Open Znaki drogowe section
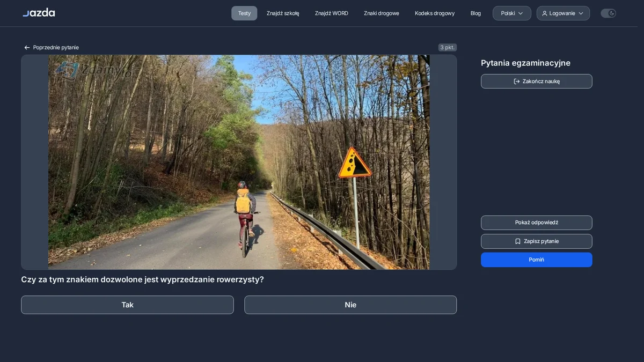The width and height of the screenshot is (644, 362). pos(382,13)
